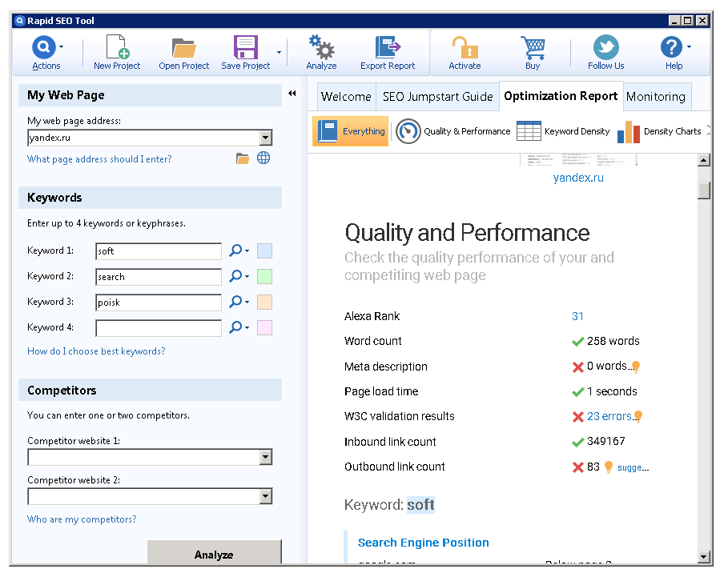Open the SEO Jumpstart Guide tab

pyautogui.click(x=437, y=96)
